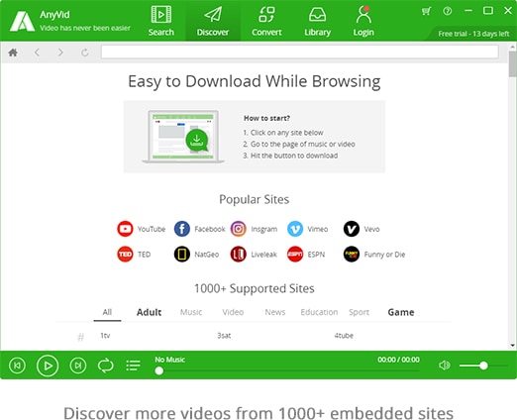Select the Video sites tab
Screen dimensions: 517x420
coord(233,312)
